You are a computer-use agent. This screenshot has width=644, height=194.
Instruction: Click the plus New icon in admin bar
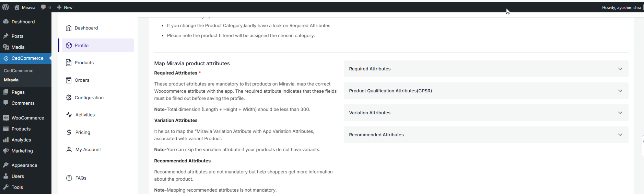[x=59, y=7]
